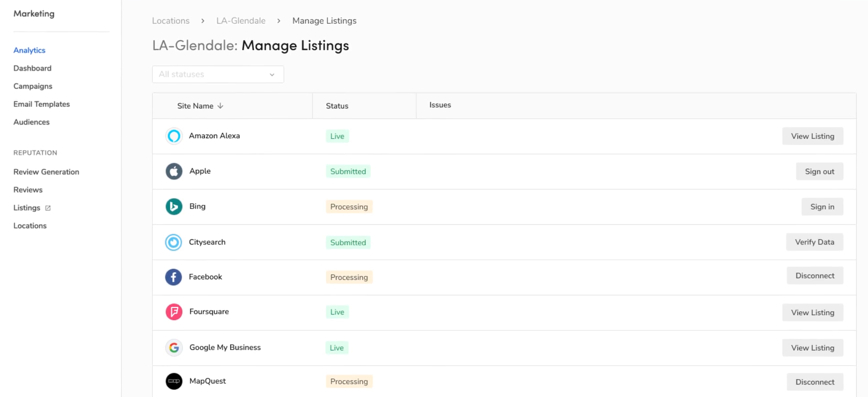Click Disconnect for Facebook
868x397 pixels.
[x=815, y=276]
